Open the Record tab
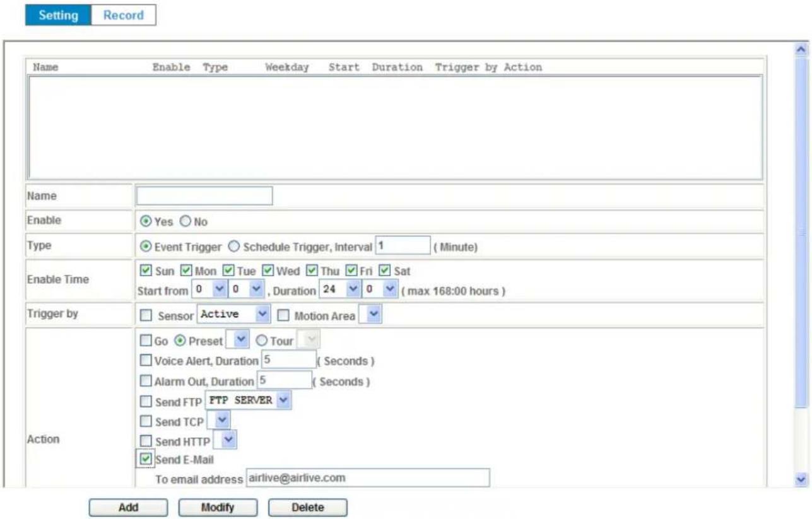Viewport: 812px width, 519px height. coord(124,15)
